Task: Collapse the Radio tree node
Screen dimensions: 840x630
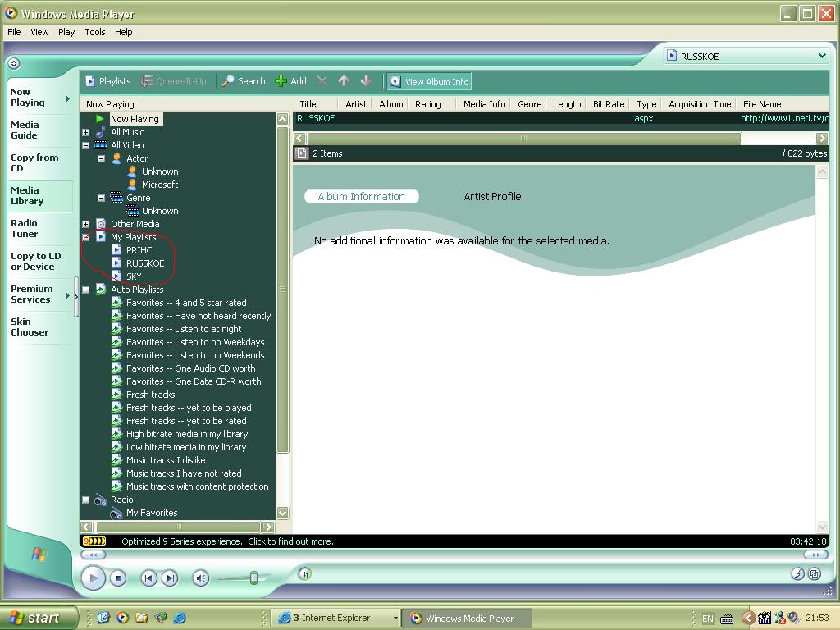Action: click(x=85, y=500)
